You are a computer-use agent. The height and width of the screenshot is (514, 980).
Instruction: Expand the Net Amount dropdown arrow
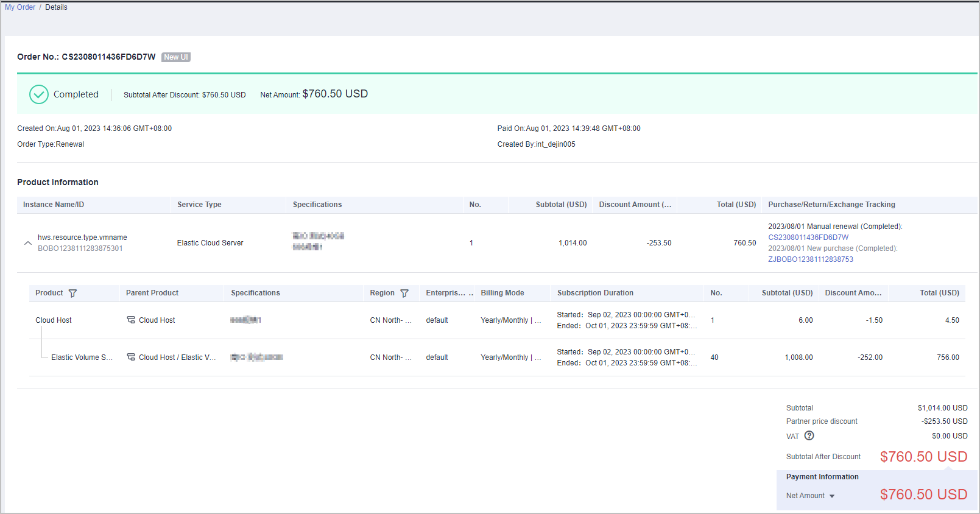point(832,496)
